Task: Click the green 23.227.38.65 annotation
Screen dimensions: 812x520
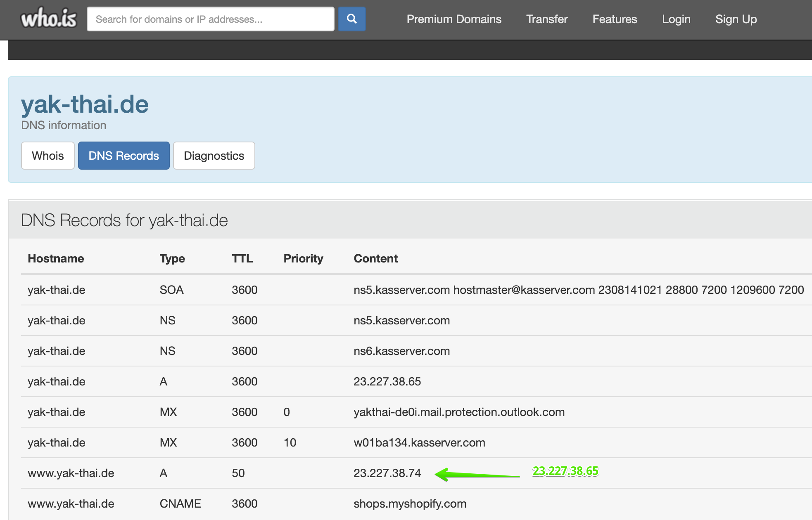Action: (565, 471)
